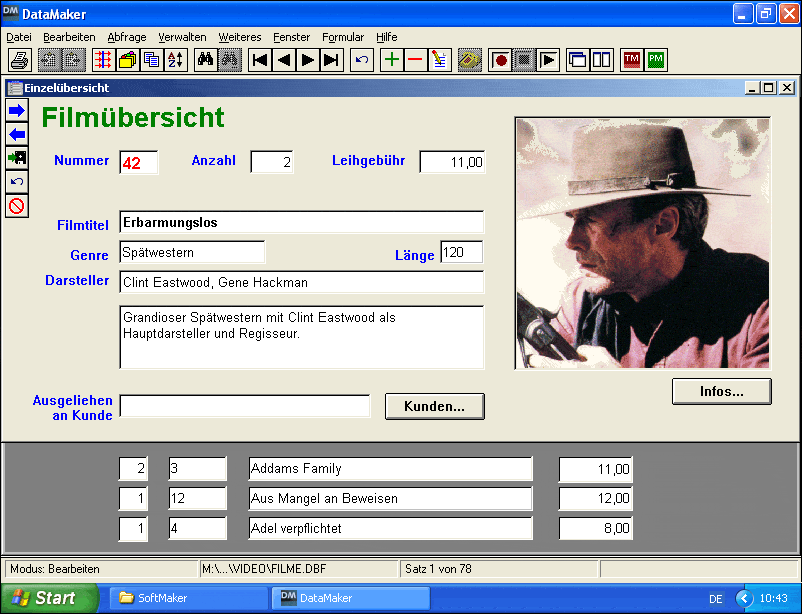The width and height of the screenshot is (802, 614).
Task: Click the DE language indicator in tray
Action: [716, 599]
